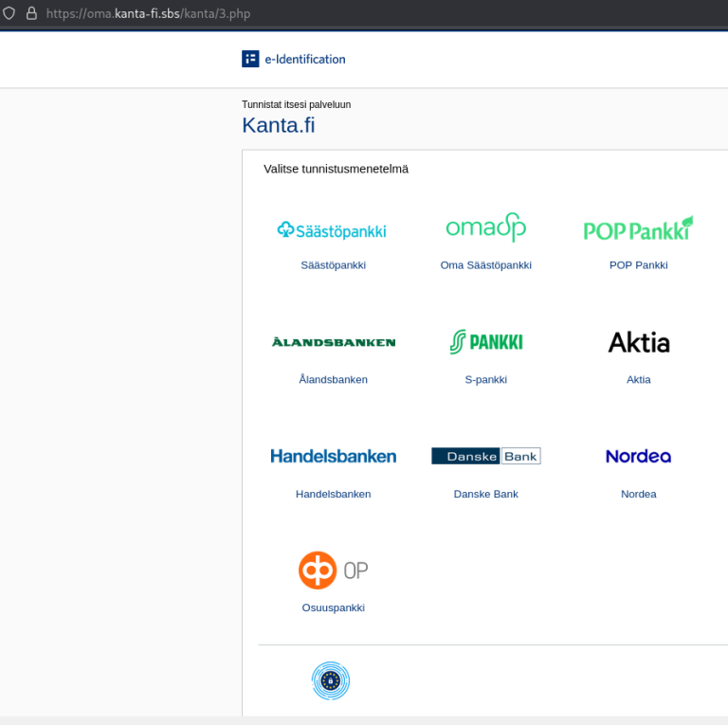Click the Aktia text link
728x725 pixels.
pyautogui.click(x=638, y=379)
